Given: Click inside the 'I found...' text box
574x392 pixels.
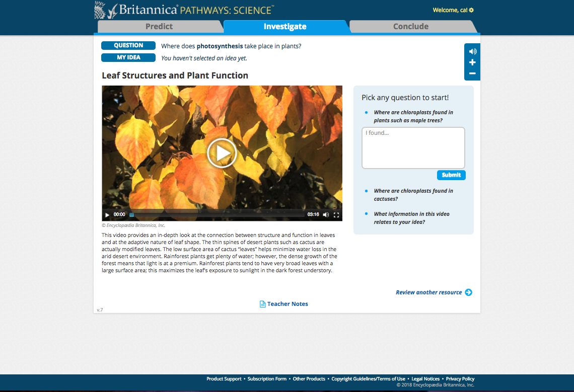Looking at the screenshot, I should tap(413, 148).
